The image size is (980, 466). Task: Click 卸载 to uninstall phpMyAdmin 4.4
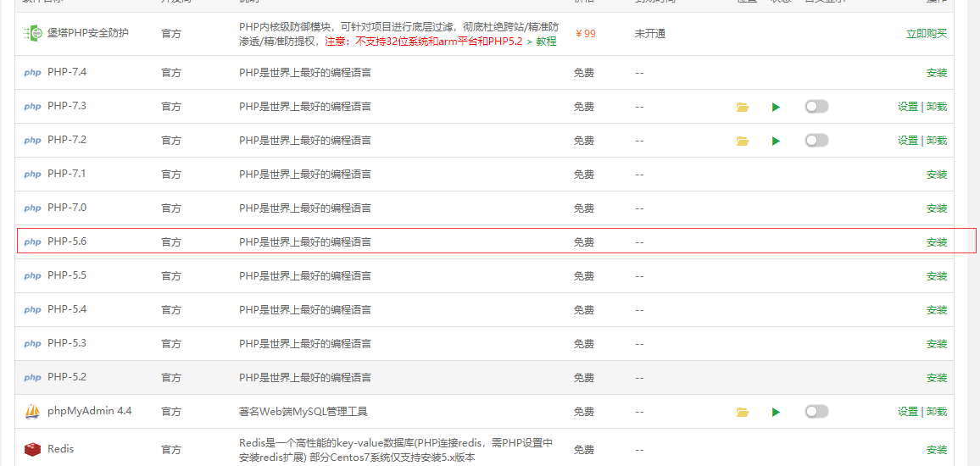tap(937, 412)
